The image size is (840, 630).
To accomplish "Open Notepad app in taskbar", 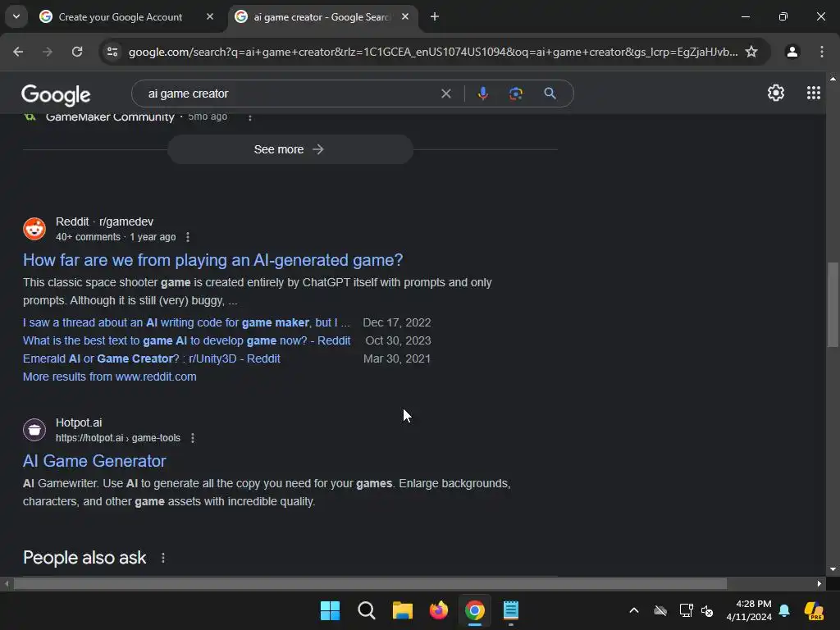I will [511, 610].
